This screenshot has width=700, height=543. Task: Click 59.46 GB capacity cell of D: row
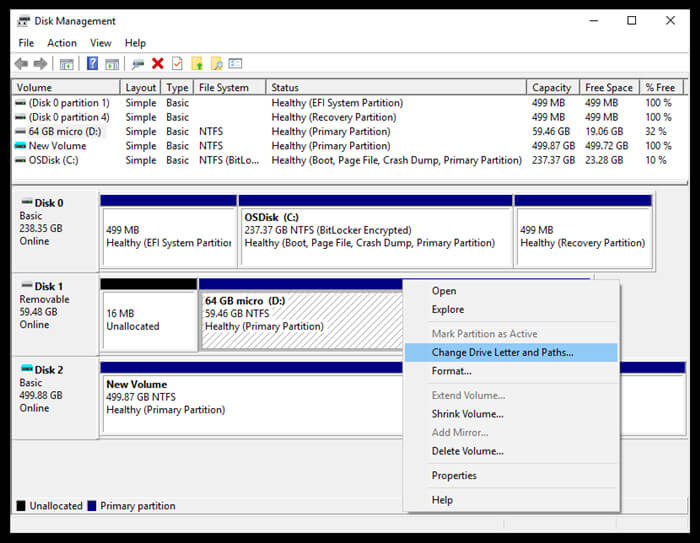coord(551,131)
